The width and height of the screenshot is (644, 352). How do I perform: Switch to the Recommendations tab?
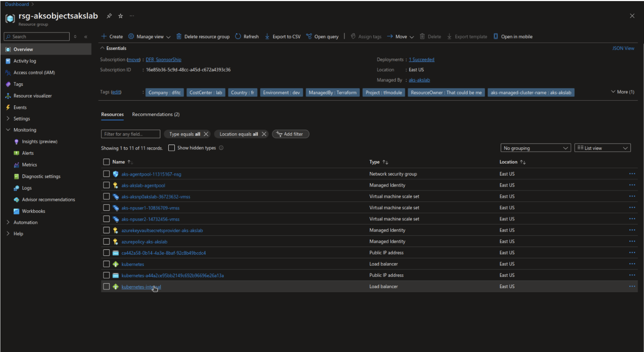click(156, 114)
